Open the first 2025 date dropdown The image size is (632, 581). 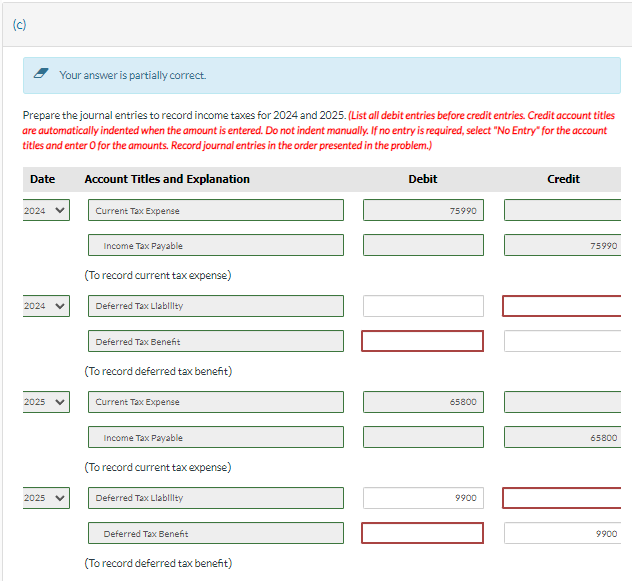tap(46, 402)
